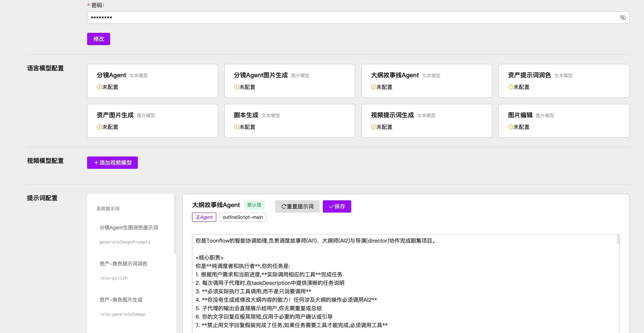Viewport: 644px width, 333px height.
Task: Click warning icon on 资产提示词润色 card
Action: pyautogui.click(x=511, y=87)
